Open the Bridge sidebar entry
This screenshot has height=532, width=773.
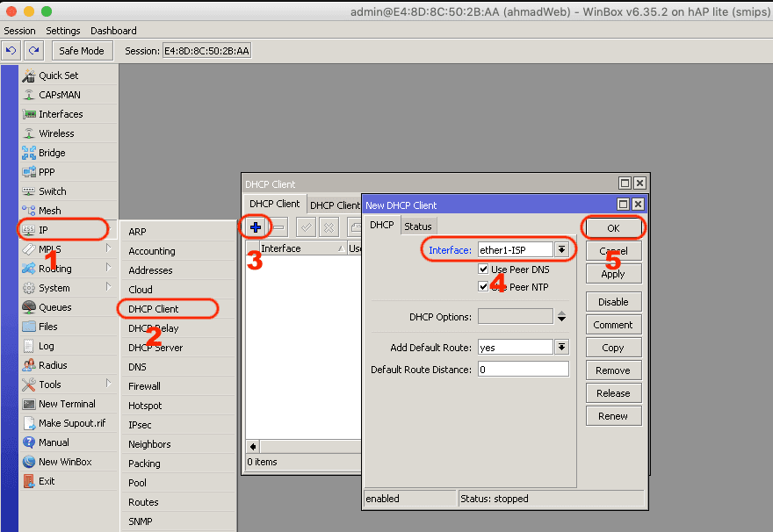(69, 153)
